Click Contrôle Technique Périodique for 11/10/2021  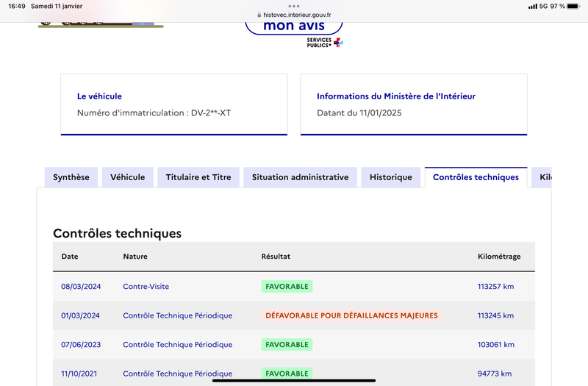[x=178, y=374]
